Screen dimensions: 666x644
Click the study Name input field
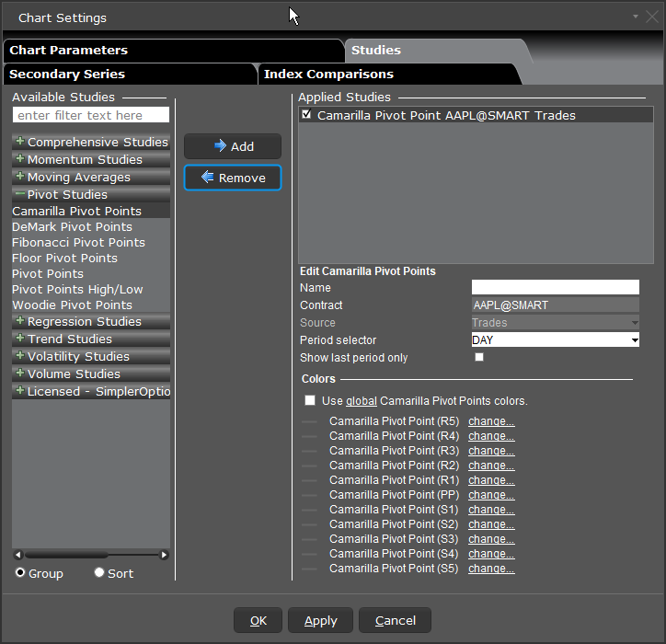[555, 287]
